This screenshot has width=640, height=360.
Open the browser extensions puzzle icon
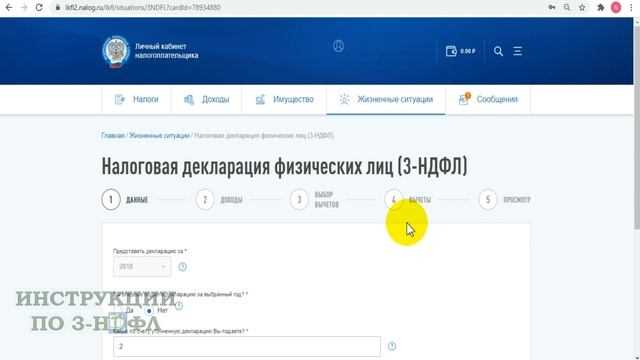coord(600,7)
